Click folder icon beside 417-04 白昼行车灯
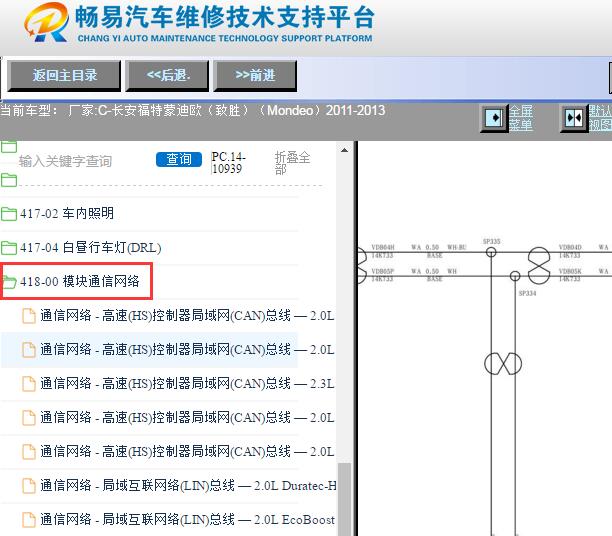Image resolution: width=612 pixels, height=536 pixels. coord(9,248)
